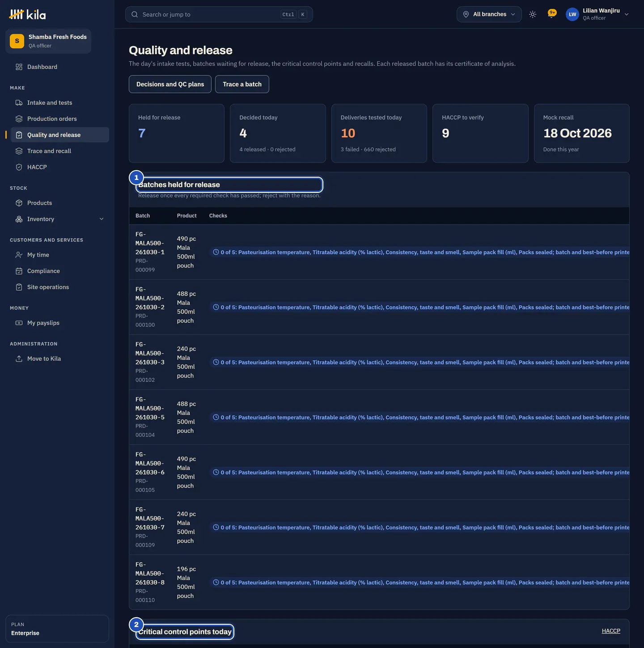Select HACCP in the sidebar menu

click(x=60, y=167)
